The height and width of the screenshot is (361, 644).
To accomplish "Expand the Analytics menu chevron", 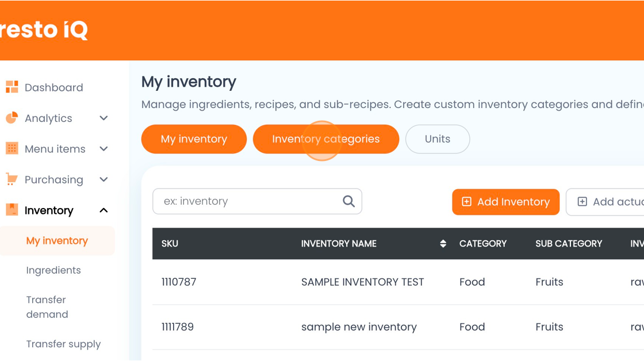I will pyautogui.click(x=103, y=118).
